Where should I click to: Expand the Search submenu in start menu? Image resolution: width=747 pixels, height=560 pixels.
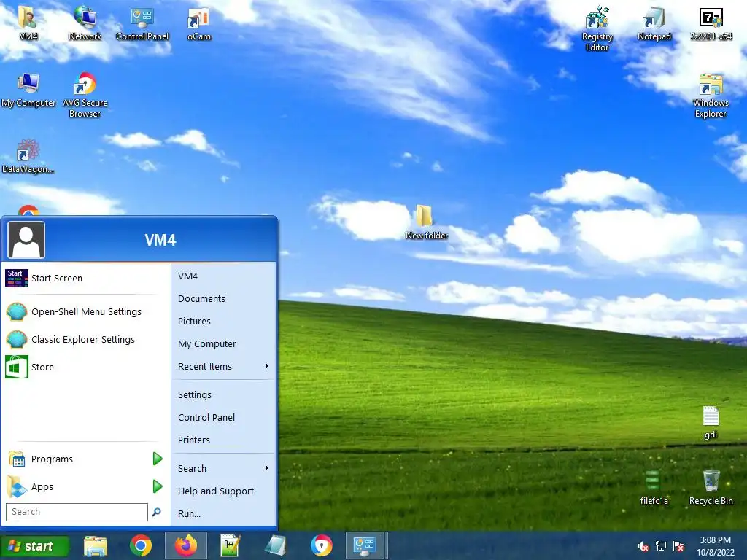point(223,468)
